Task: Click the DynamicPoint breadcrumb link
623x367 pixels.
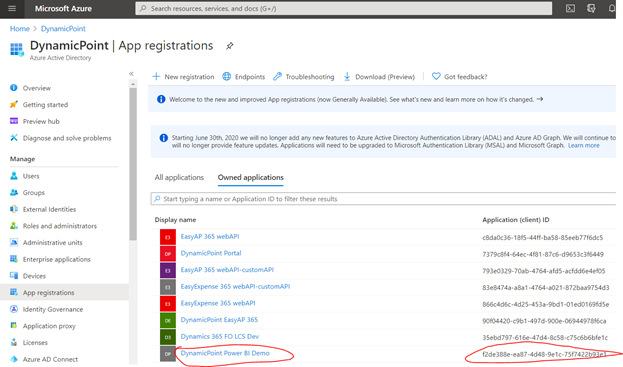Action: tap(63, 29)
